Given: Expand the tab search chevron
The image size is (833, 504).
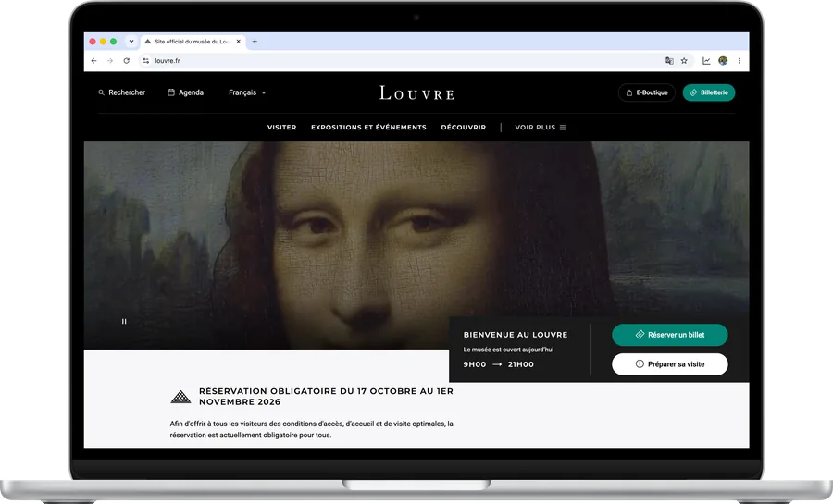Looking at the screenshot, I should tap(131, 42).
